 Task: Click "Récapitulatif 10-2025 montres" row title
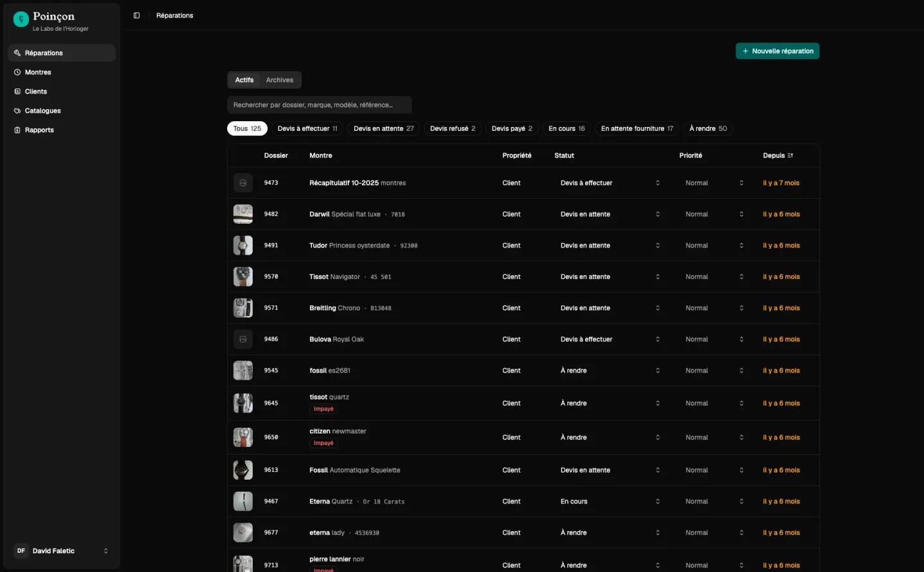pyautogui.click(x=357, y=183)
